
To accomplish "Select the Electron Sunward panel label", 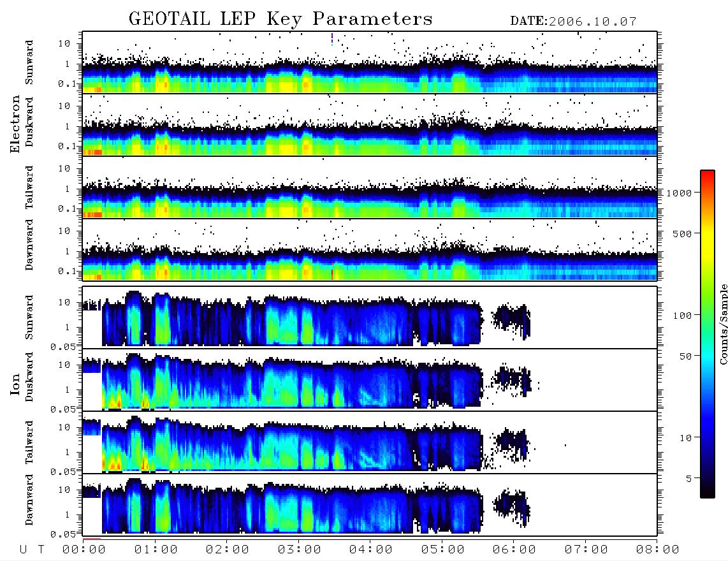I will 29,62.
